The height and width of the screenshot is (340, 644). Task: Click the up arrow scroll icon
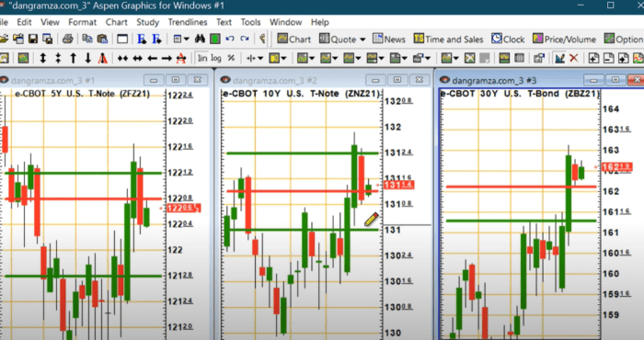coord(73,58)
